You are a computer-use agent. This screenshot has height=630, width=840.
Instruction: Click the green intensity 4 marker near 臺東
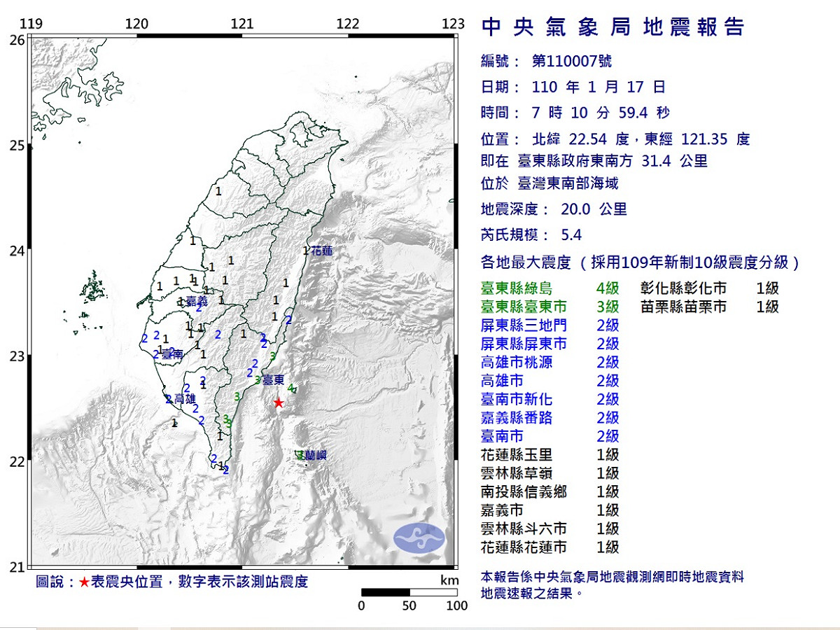pos(290,387)
